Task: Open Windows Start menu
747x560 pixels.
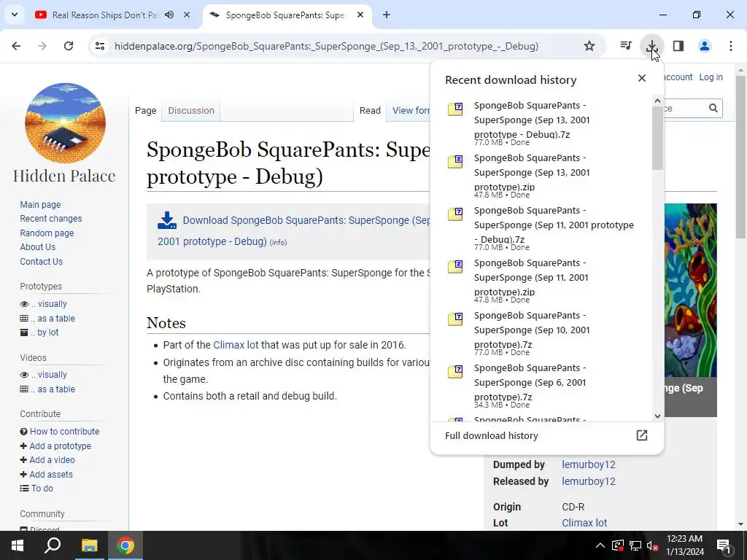Action: click(18, 545)
